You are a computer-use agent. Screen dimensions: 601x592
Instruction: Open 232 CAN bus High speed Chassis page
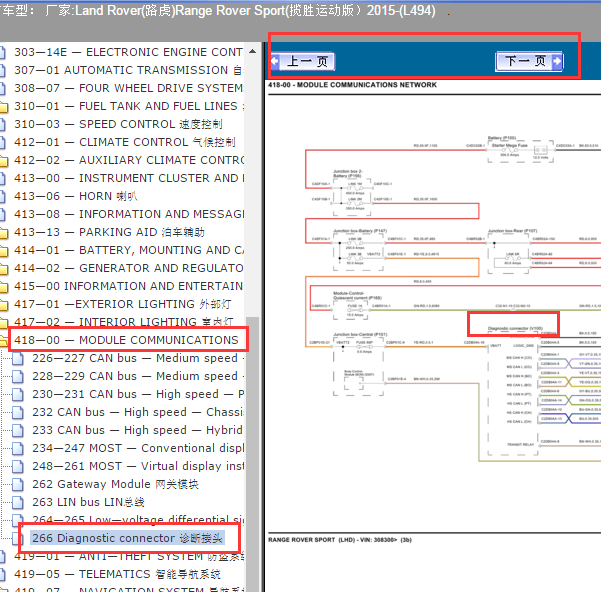[x=138, y=412]
